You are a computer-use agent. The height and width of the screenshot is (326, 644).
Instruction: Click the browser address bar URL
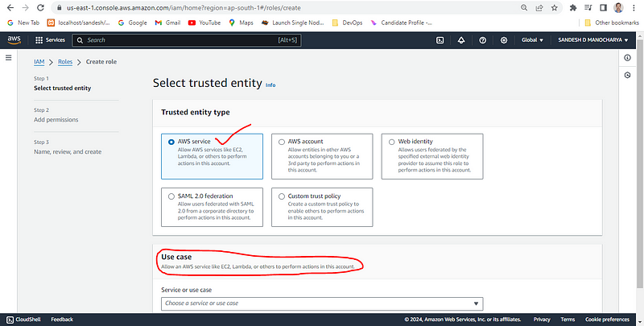tap(184, 8)
